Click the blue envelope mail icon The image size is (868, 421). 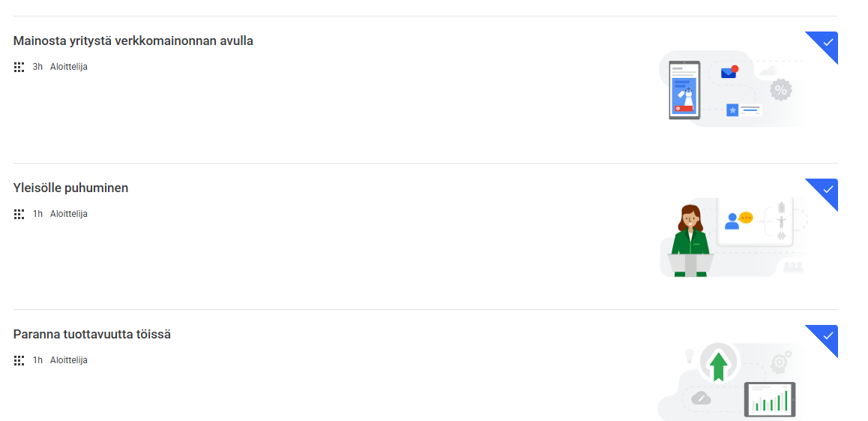pyautogui.click(x=729, y=72)
